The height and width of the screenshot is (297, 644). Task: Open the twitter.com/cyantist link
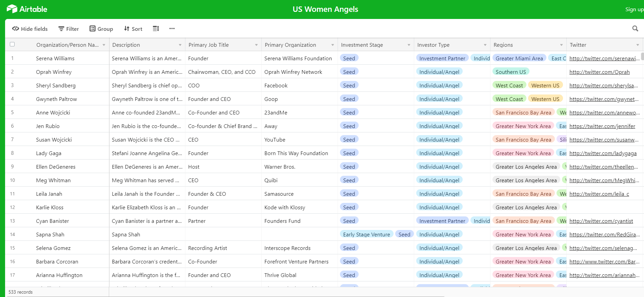click(601, 221)
